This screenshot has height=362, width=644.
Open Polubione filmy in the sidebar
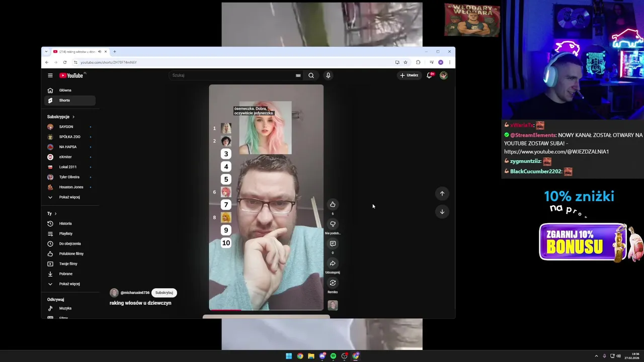tap(69, 254)
